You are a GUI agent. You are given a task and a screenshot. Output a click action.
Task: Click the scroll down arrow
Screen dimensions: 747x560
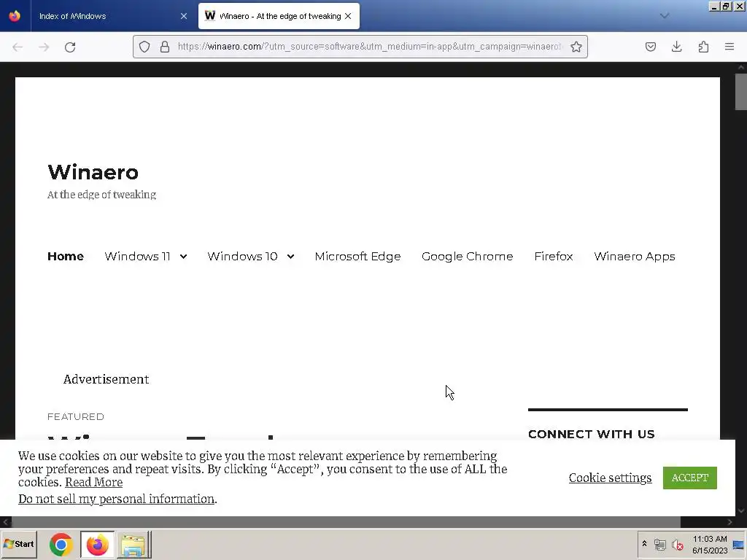point(741,511)
